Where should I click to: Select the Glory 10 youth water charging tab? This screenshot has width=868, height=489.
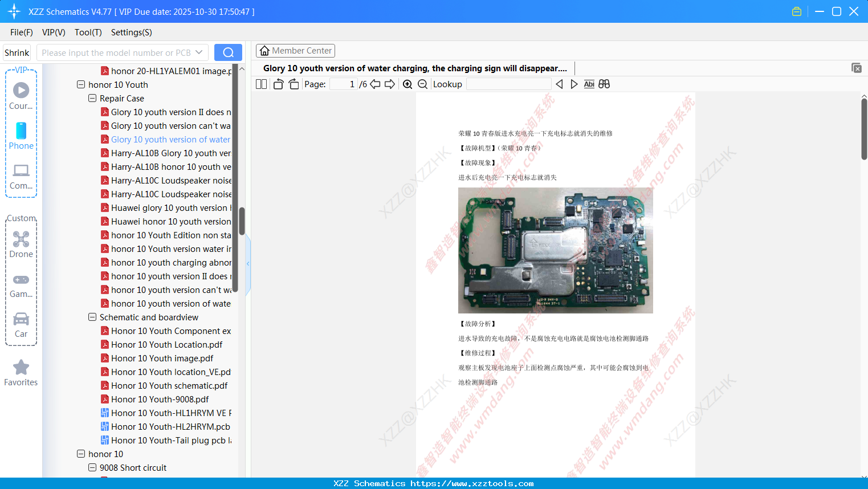coord(415,68)
